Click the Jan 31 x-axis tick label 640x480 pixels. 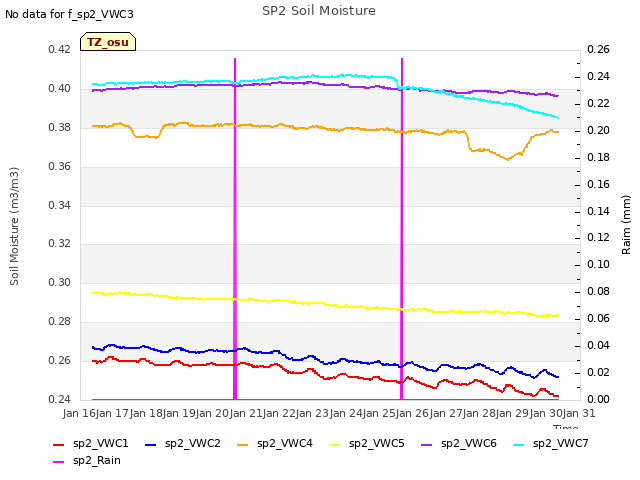pos(579,413)
